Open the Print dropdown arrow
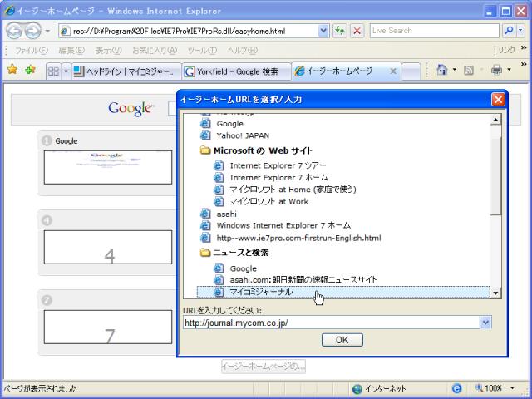Screen dimensions: 532x399 point(509,70)
